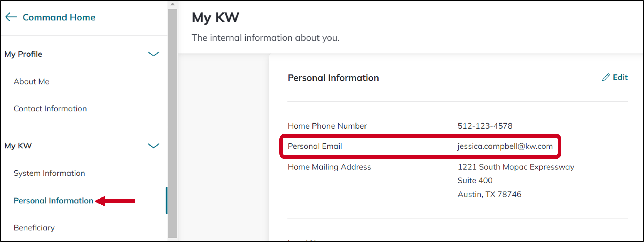Viewport: 644px width, 242px height.
Task: Click Edit on Personal Information card
Action: point(620,77)
